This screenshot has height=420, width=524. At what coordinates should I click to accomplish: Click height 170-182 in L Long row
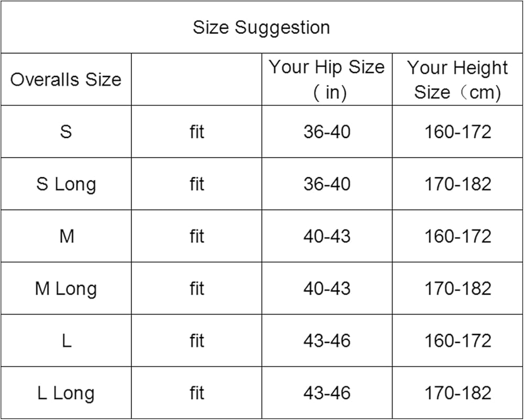pos(457,393)
